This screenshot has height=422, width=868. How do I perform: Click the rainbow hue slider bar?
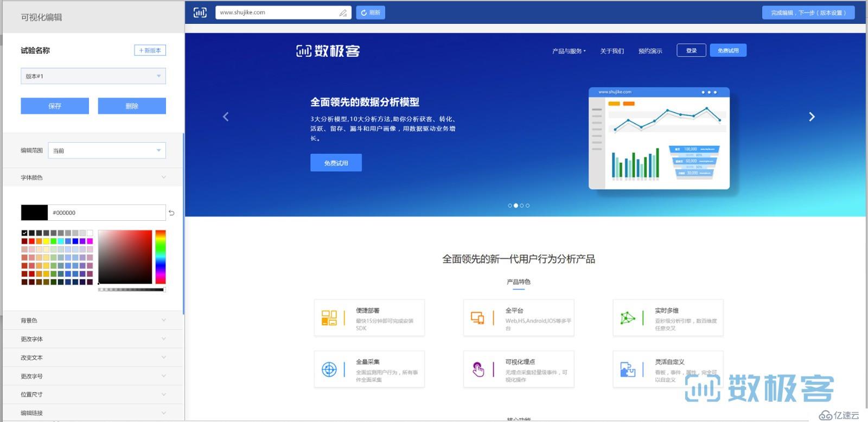coord(161,257)
